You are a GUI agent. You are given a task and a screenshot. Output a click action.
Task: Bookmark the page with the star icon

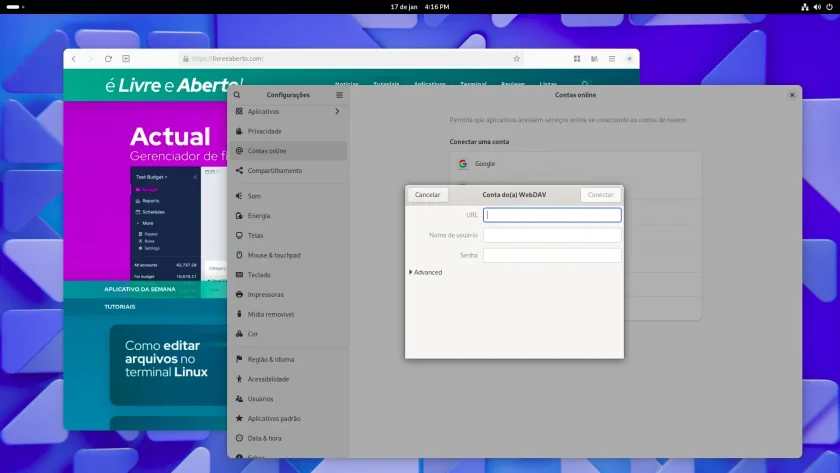point(516,59)
